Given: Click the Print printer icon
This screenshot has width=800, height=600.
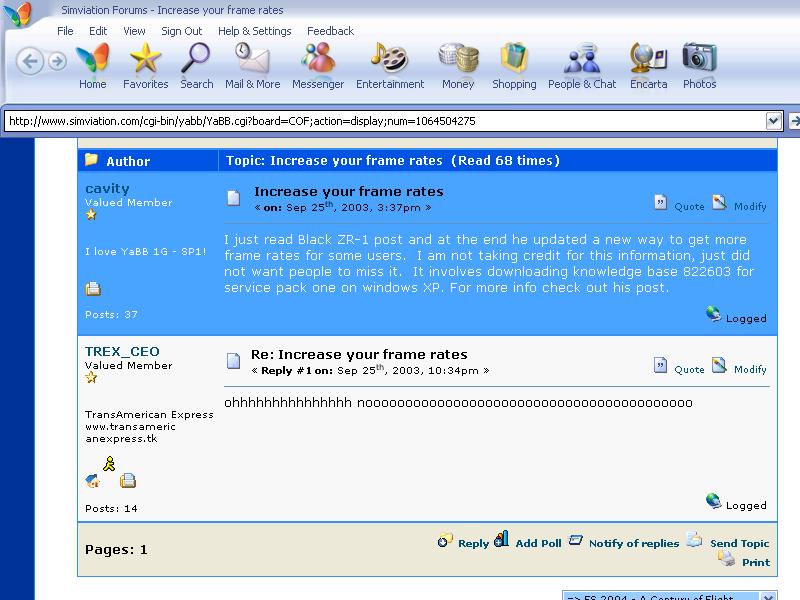Looking at the screenshot, I should 727,559.
